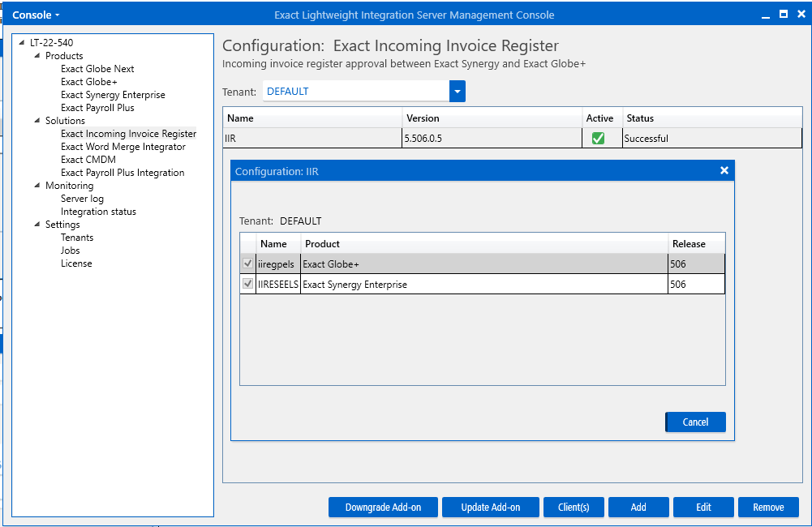This screenshot has height=527, width=812.
Task: Maximize the Management Console window
Action: tap(783, 15)
